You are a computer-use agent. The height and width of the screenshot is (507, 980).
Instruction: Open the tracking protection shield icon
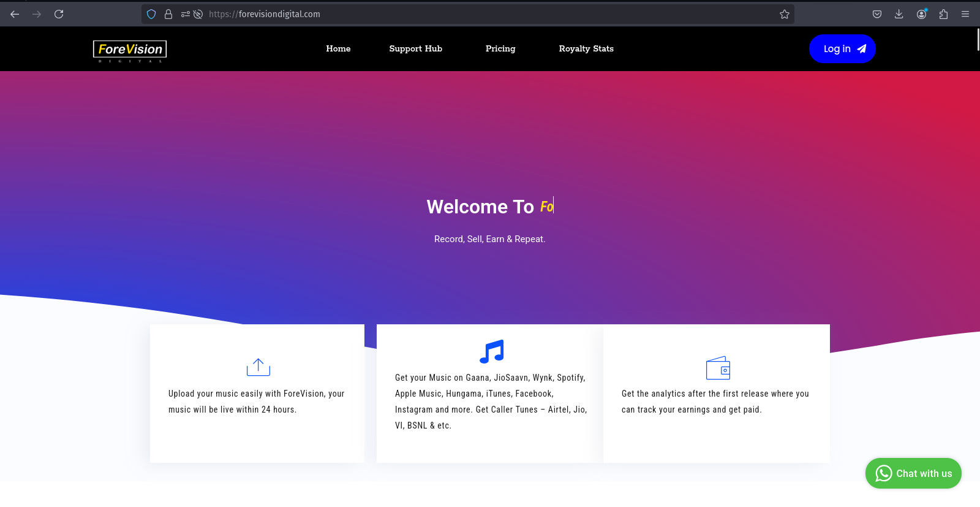coord(151,14)
